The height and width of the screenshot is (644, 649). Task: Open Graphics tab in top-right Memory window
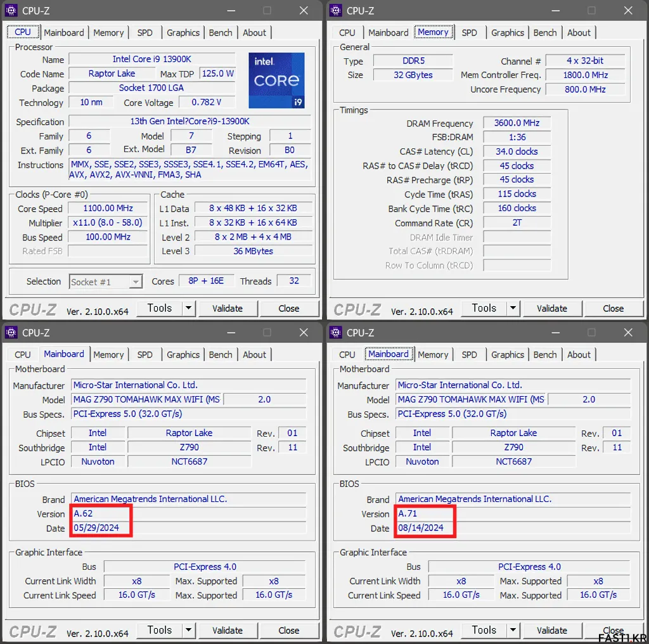tap(508, 33)
